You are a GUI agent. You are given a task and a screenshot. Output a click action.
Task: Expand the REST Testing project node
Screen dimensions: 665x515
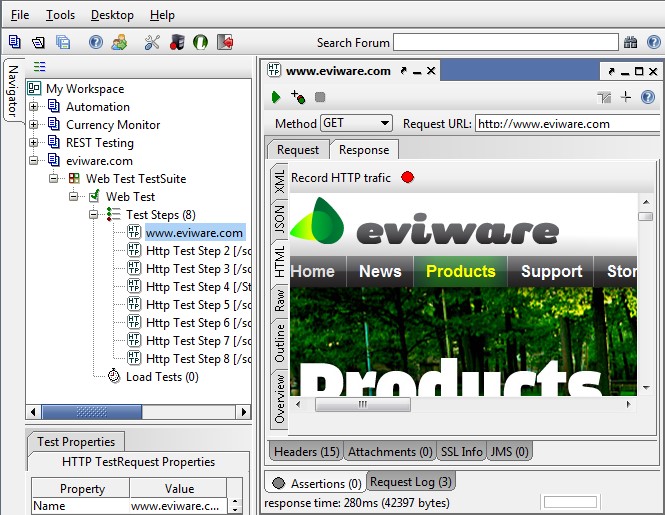(34, 143)
